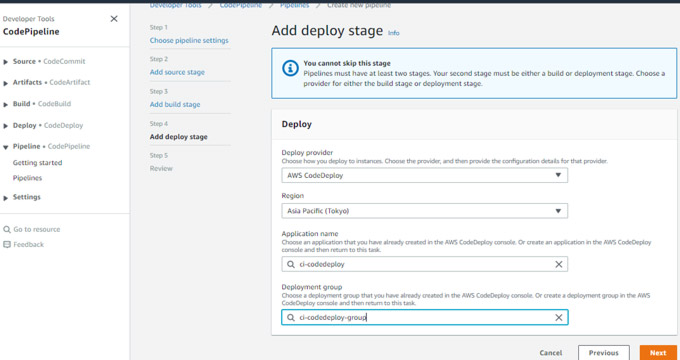
Task: Expand the Source CodeCommit section
Action: coord(6,62)
